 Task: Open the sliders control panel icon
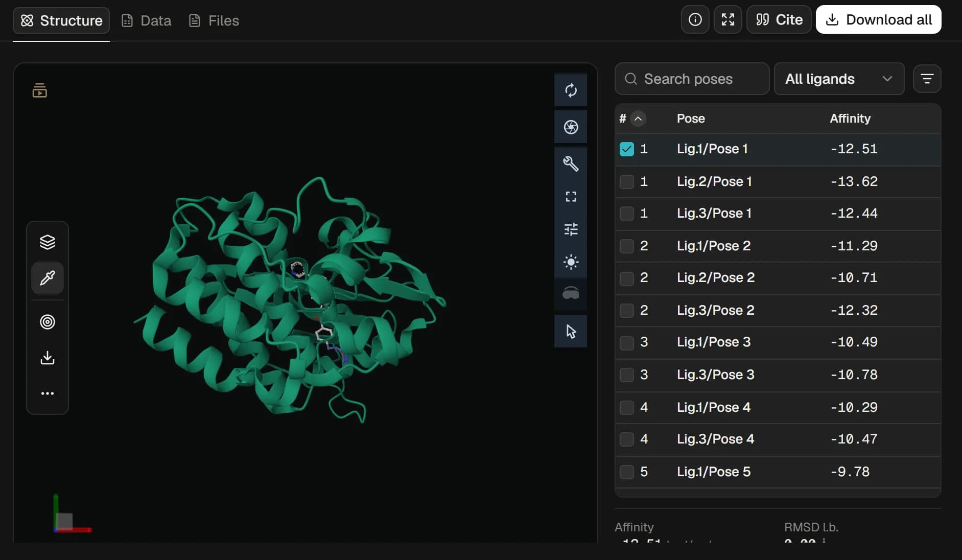coord(571,229)
